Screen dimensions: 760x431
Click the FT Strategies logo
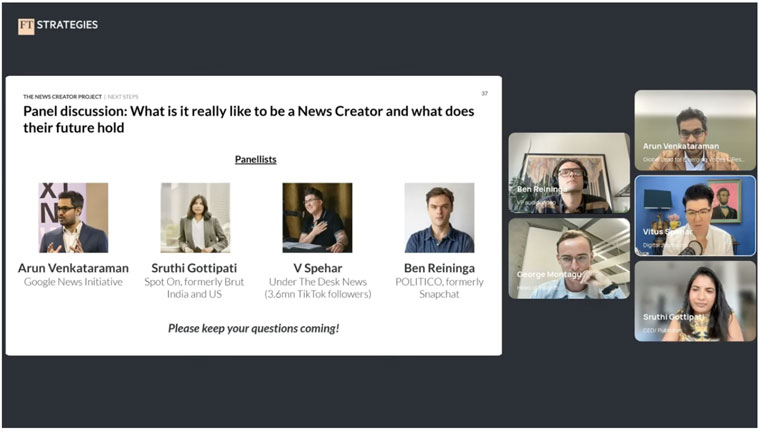(58, 26)
